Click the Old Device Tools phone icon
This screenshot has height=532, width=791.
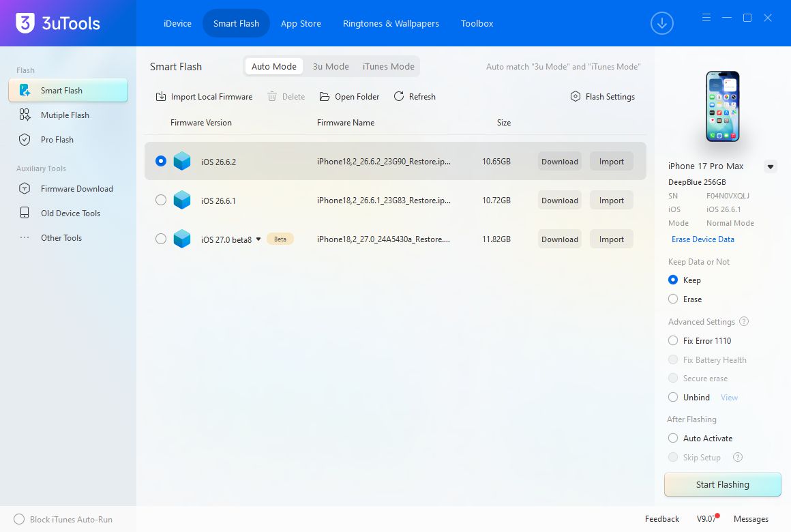point(25,213)
